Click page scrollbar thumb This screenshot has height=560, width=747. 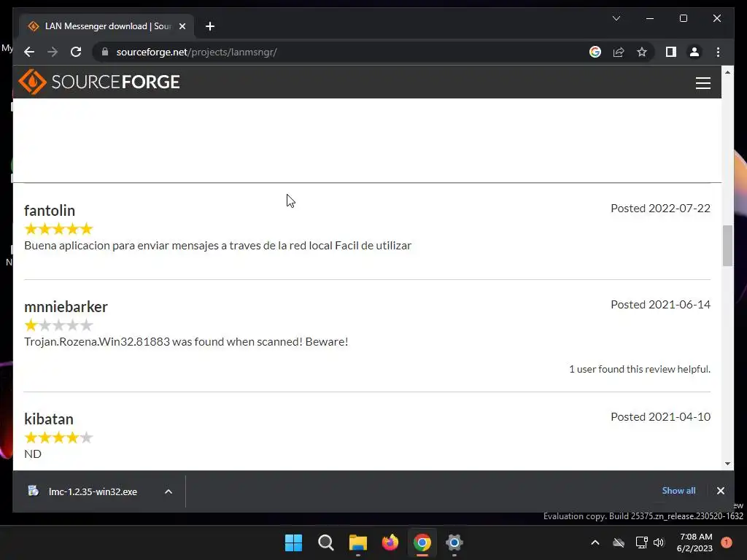point(727,245)
